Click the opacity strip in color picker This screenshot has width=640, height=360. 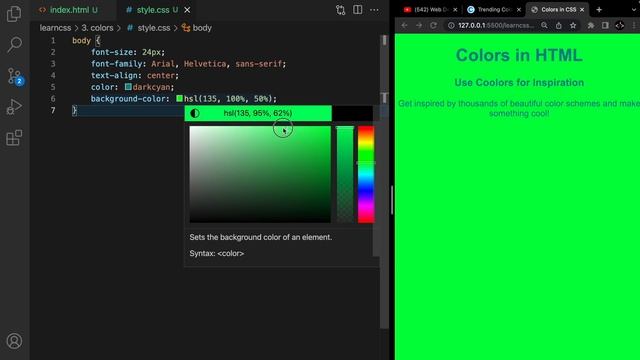pyautogui.click(x=345, y=174)
